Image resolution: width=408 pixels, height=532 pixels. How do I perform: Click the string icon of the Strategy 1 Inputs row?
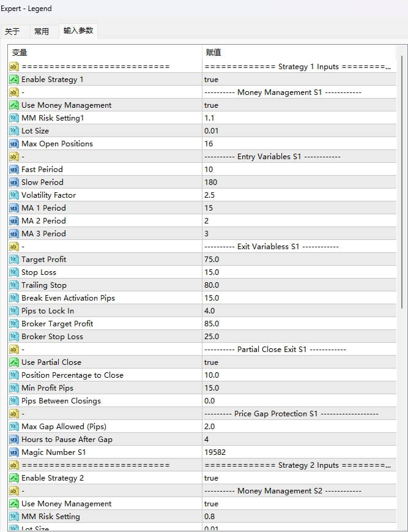[14, 67]
